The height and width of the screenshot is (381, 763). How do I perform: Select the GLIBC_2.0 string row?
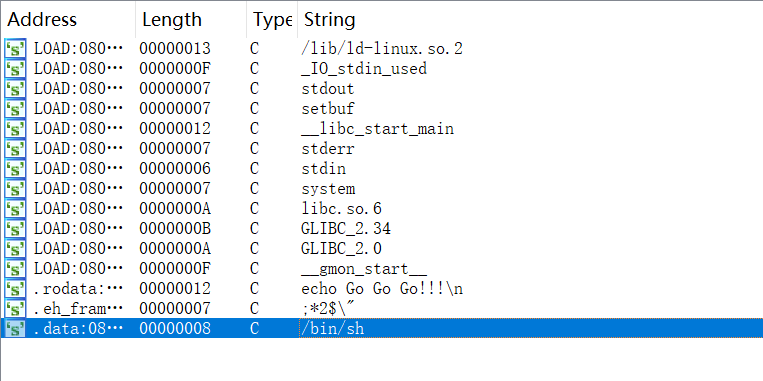point(382,248)
